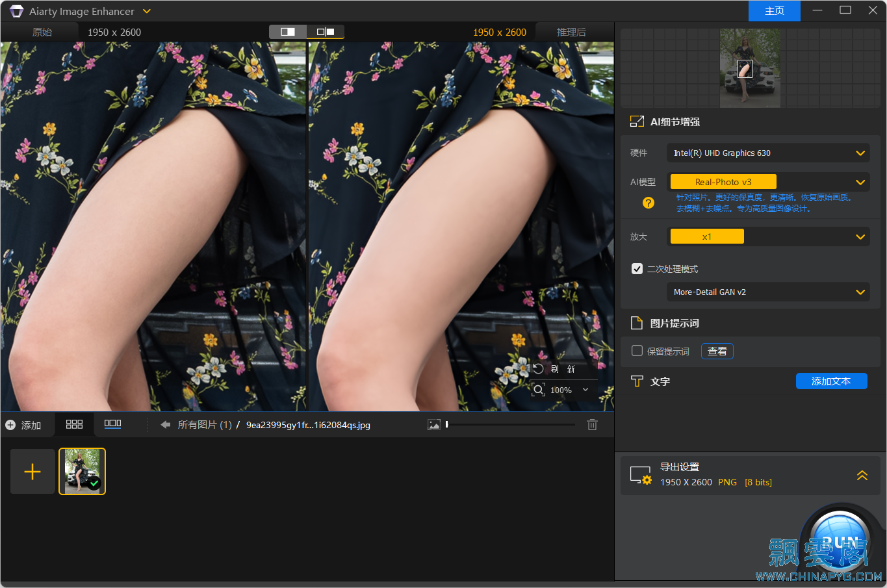The width and height of the screenshot is (887, 588).
Task: Open the 所有图片 (1) breadcrumb
Action: 205,425
